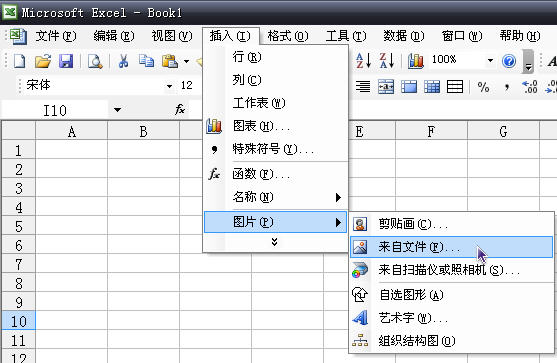Open 名称(N) submenu
Screen dimensions: 557x363
275,197
